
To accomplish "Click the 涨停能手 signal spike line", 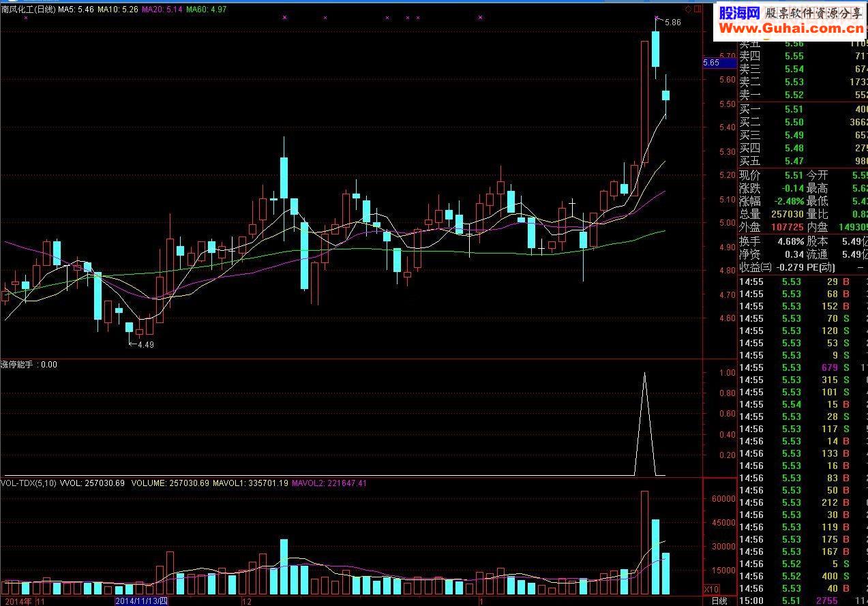I will click(x=644, y=424).
